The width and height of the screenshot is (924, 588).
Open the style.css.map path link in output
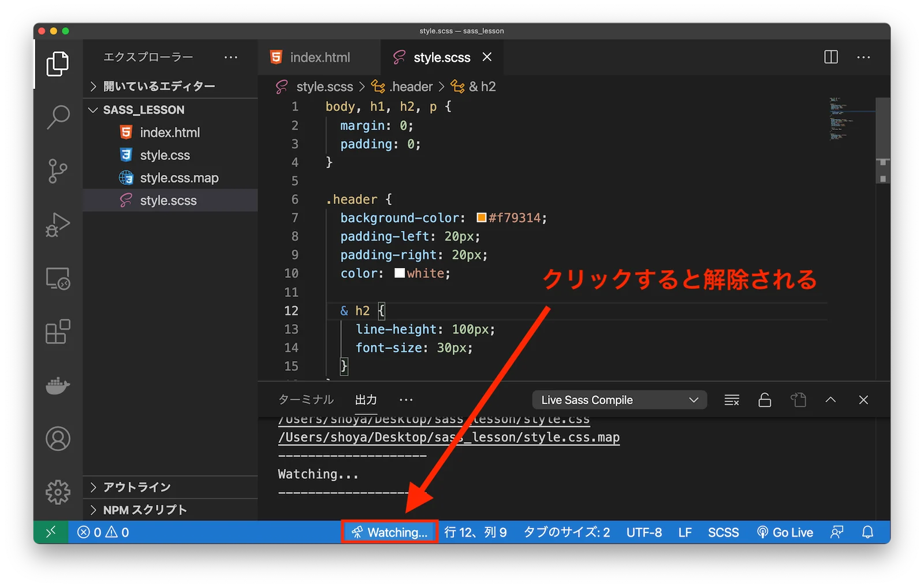(x=449, y=437)
